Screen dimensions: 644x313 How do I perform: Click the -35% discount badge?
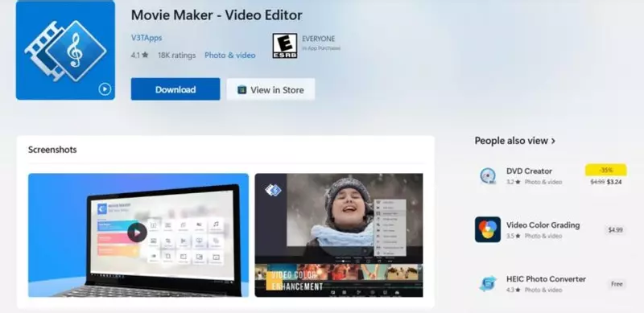coord(606,170)
